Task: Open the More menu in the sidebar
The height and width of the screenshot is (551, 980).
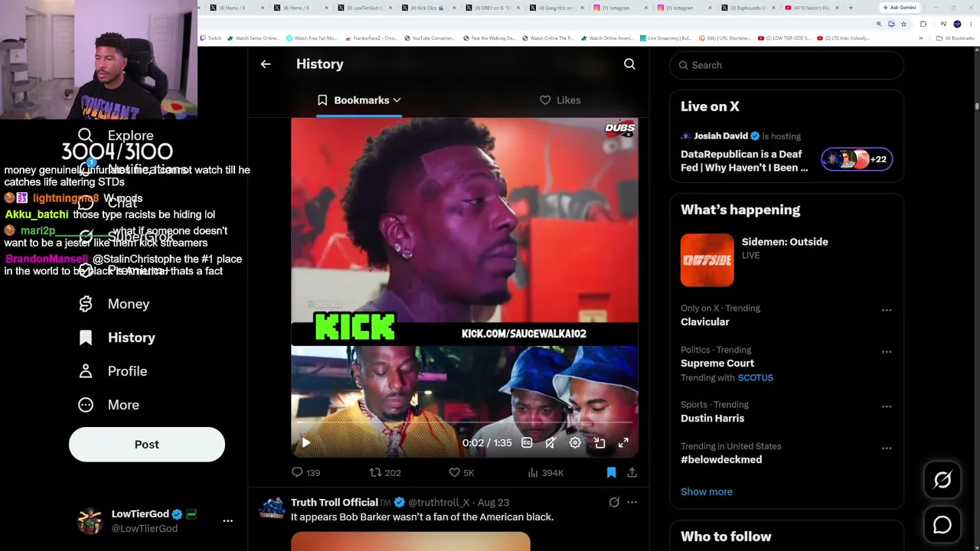Action: coord(109,405)
